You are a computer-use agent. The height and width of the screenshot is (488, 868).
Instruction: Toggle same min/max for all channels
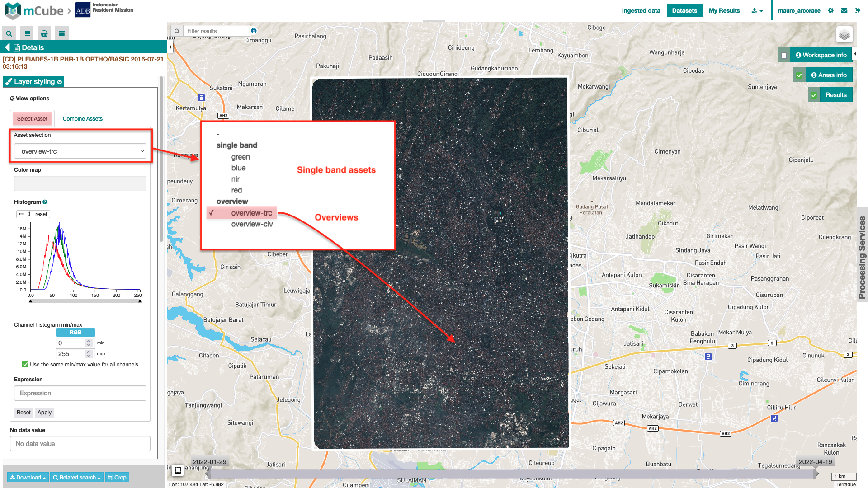click(25, 365)
